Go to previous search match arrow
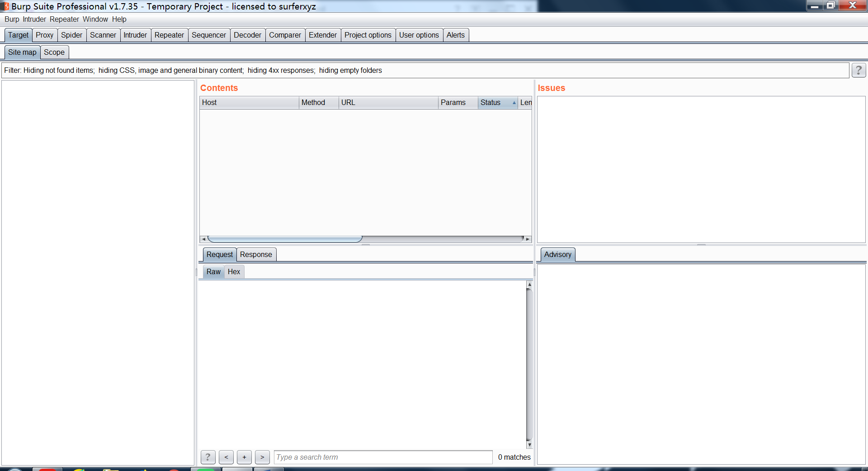This screenshot has height=471, width=868. pyautogui.click(x=226, y=457)
